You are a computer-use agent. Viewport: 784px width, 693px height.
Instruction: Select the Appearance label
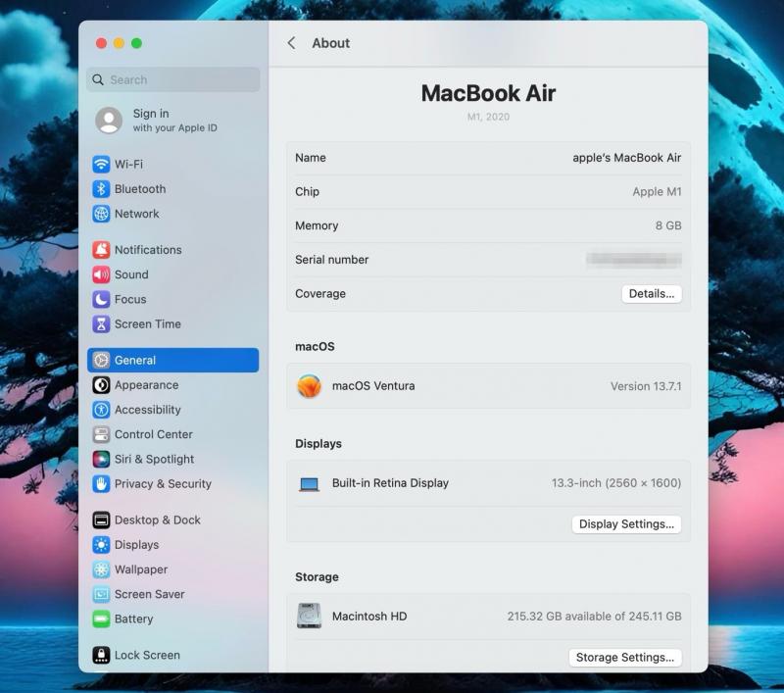coord(146,385)
